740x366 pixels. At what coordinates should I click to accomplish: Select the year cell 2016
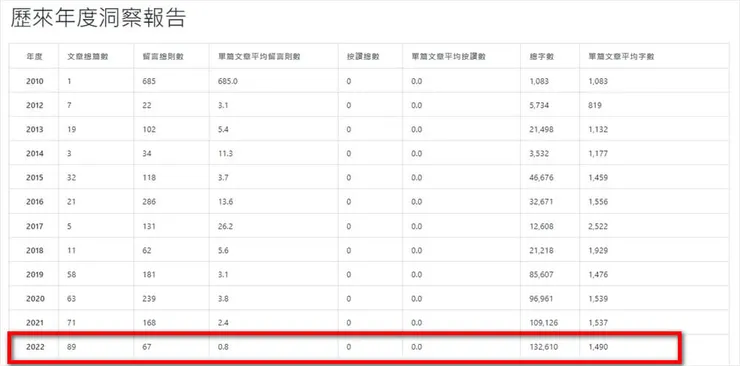click(x=34, y=202)
